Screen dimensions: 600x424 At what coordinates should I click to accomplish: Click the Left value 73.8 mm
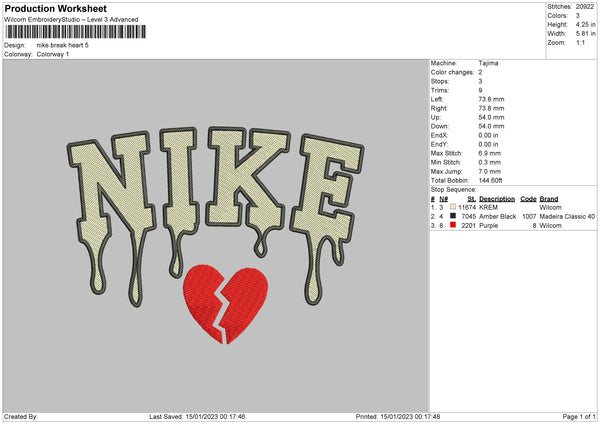point(491,99)
